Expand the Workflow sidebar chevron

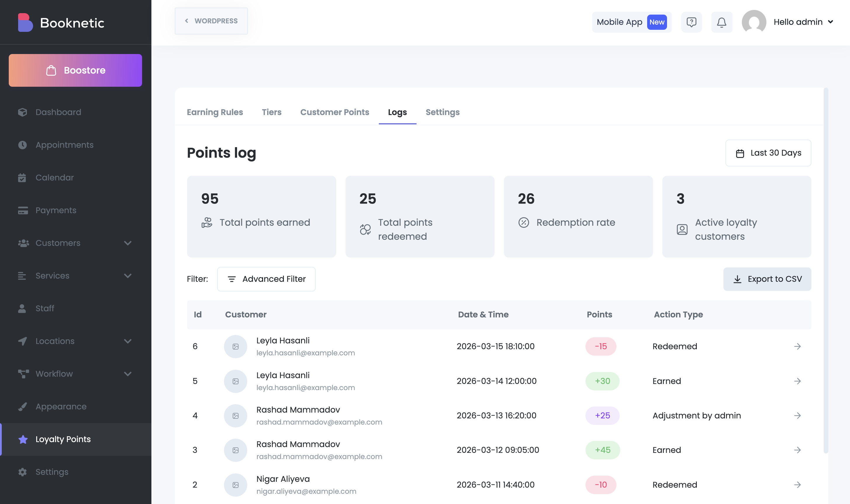coord(127,374)
